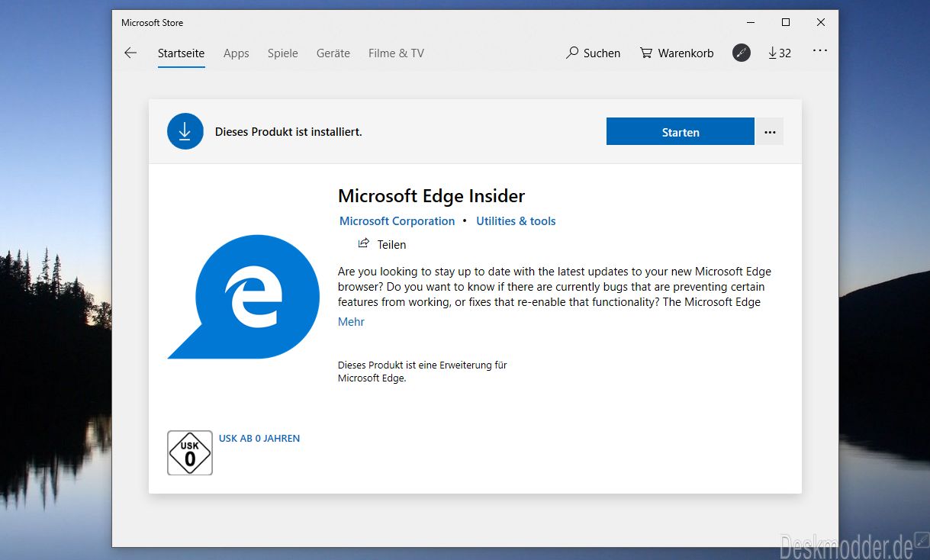930x560 pixels.
Task: Go back with the arrow icon
Action: coord(130,53)
